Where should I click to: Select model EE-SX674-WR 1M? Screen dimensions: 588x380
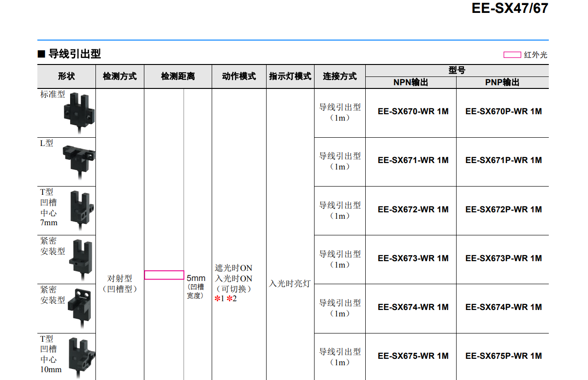point(413,307)
